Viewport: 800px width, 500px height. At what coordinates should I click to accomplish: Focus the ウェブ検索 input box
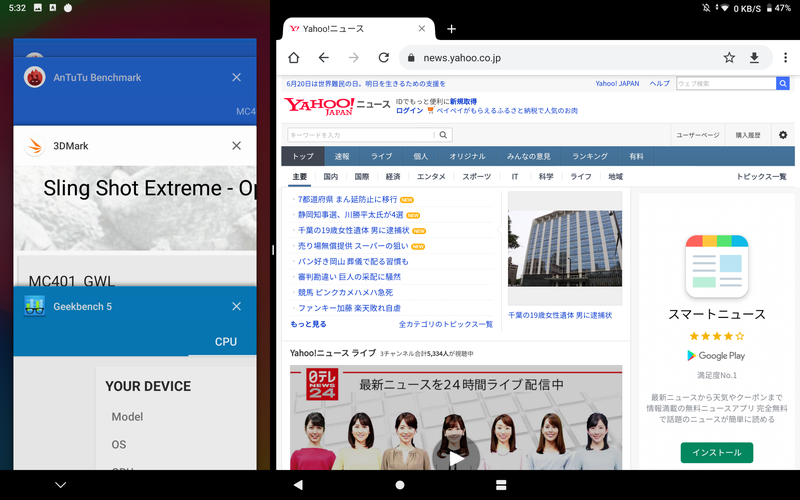pyautogui.click(x=726, y=83)
